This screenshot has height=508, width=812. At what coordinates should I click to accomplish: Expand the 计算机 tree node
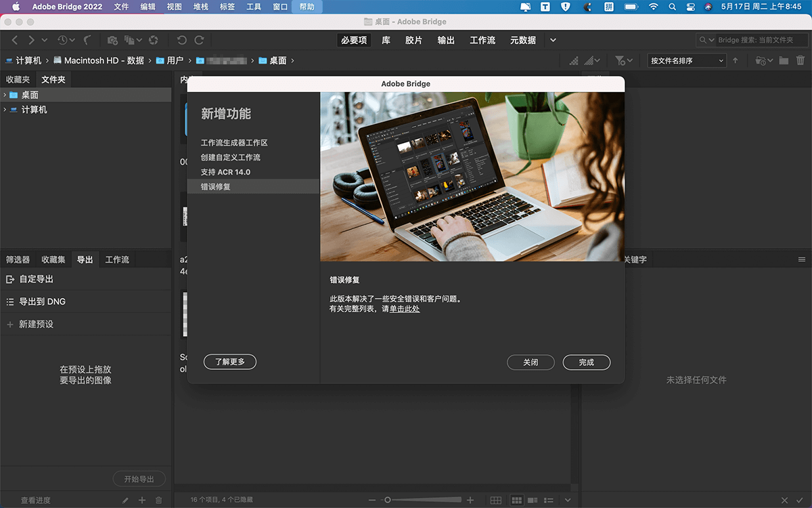5,109
